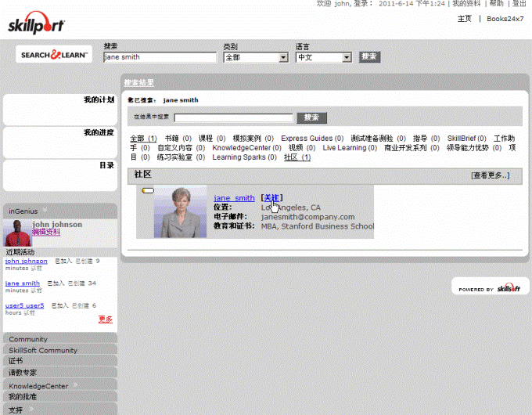
Task: Open john johnson in recent activity
Action: coord(26,262)
